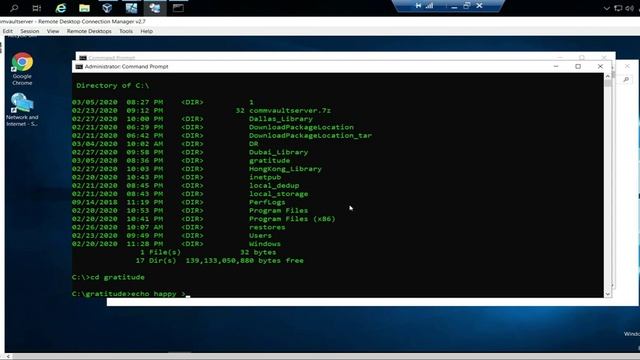Screen dimensions: 640x360
Task: Click 'commvaultserver.7z' file name in listing
Action: click(290, 111)
